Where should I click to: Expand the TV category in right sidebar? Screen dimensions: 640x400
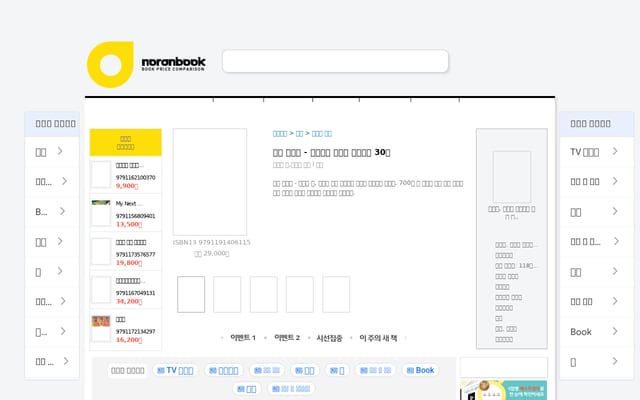[615, 151]
